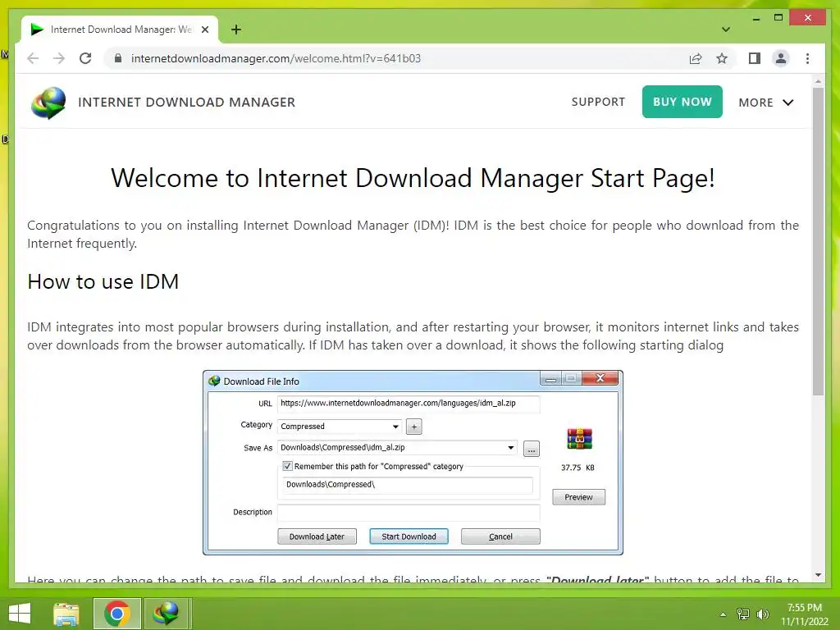
Task: Go back using browser back arrow
Action: [x=33, y=58]
